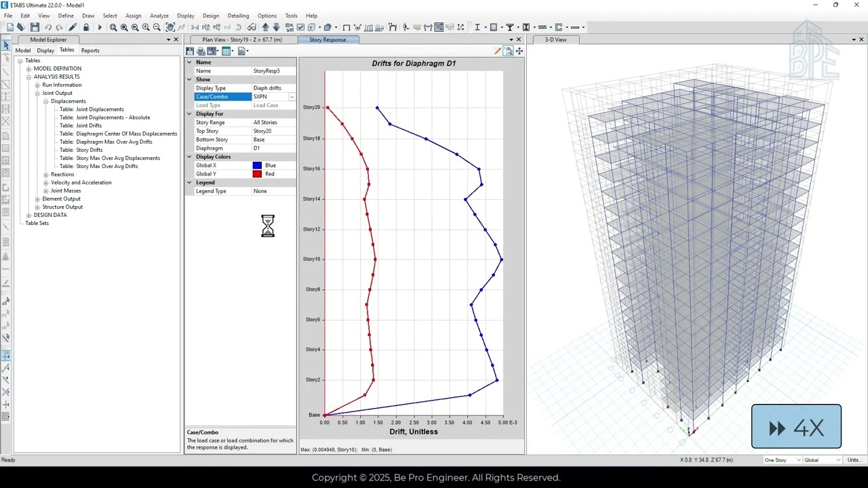Collapse the Display Colors section
Screen dimensions: 868x488
pyautogui.click(x=190, y=157)
